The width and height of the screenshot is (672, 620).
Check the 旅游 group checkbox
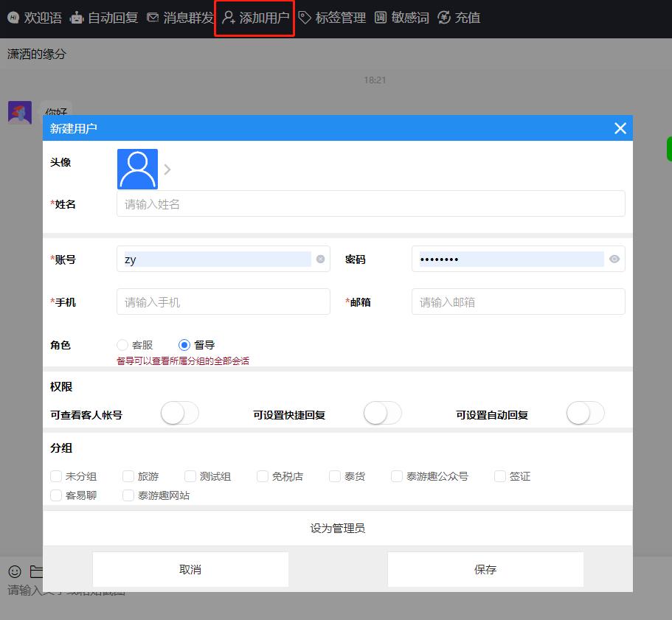click(x=128, y=476)
